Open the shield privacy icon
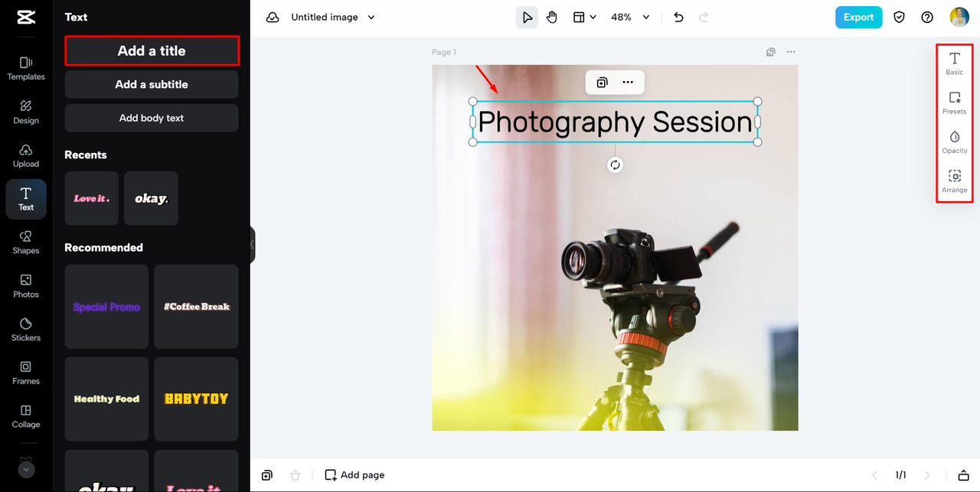980x492 pixels. tap(900, 17)
